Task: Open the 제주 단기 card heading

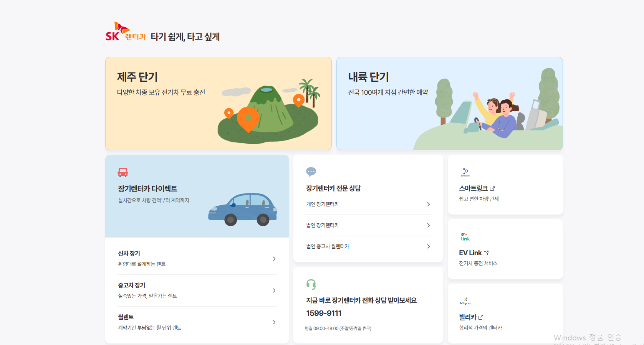Action: (x=137, y=77)
